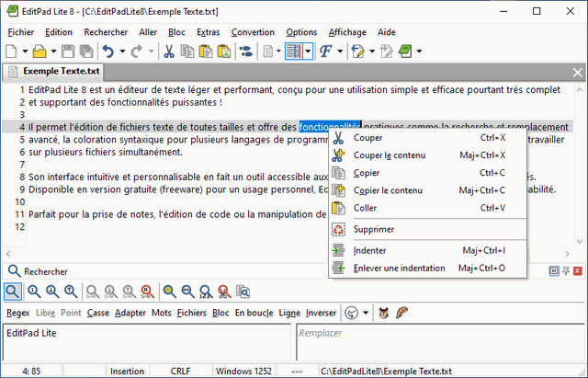Click the red scissors cut-matches magnifier
This screenshot has width=588, height=378.
(224, 292)
